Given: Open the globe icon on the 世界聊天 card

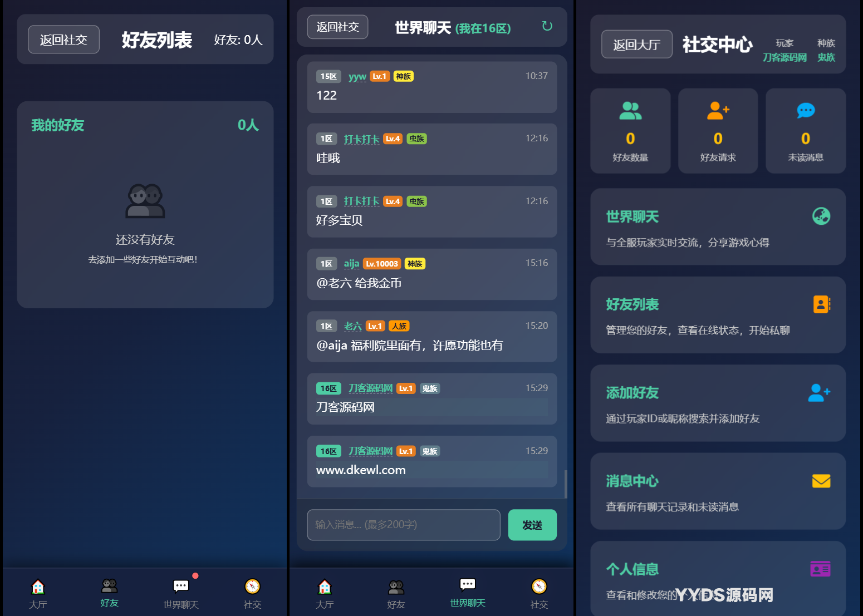Looking at the screenshot, I should (821, 216).
